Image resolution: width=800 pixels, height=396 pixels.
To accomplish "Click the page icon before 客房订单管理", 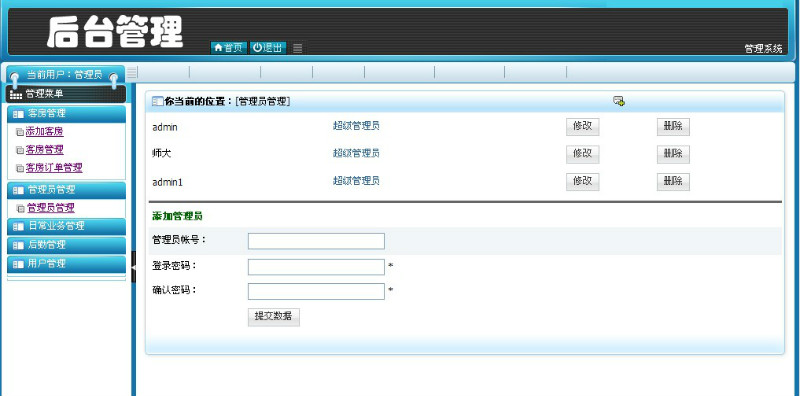I will [x=20, y=168].
